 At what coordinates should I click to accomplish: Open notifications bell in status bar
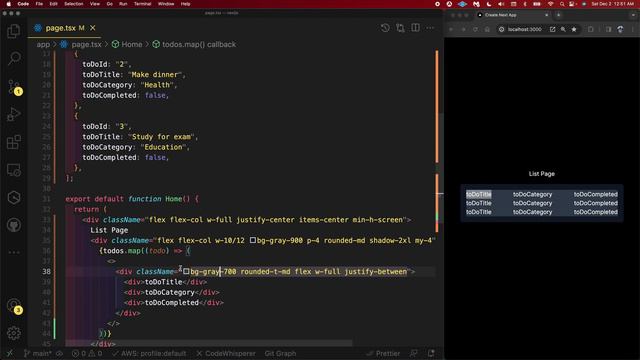[x=431, y=353]
